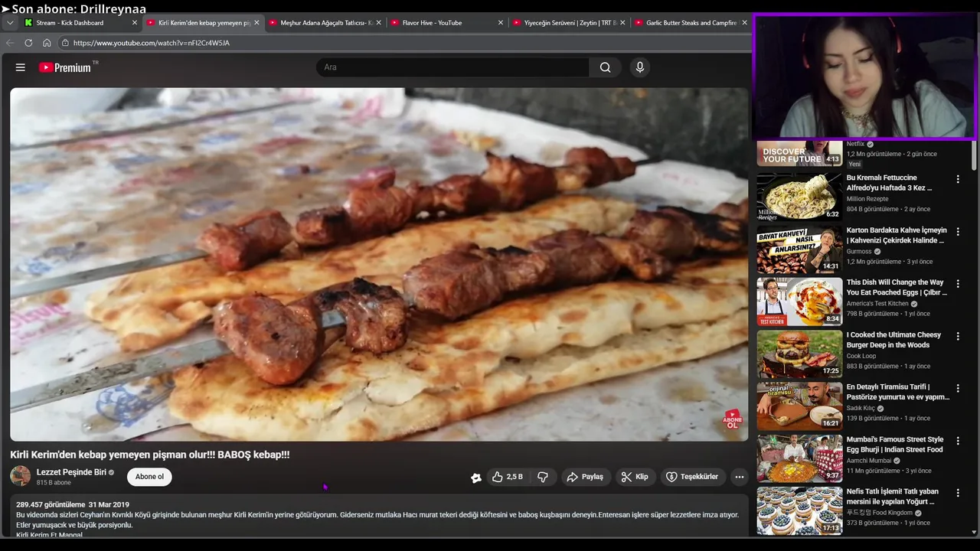The image size is (980, 551).
Task: Subscribe with the Abone ol button
Action: 149,477
